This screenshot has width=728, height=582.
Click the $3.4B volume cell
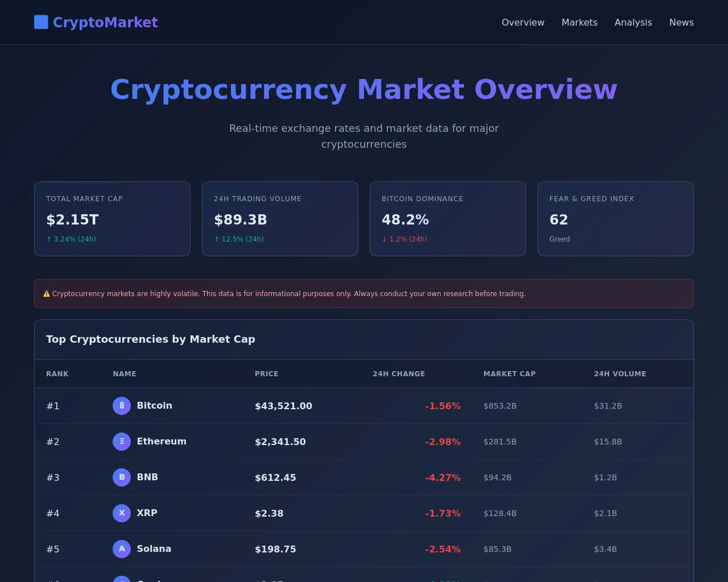[606, 549]
